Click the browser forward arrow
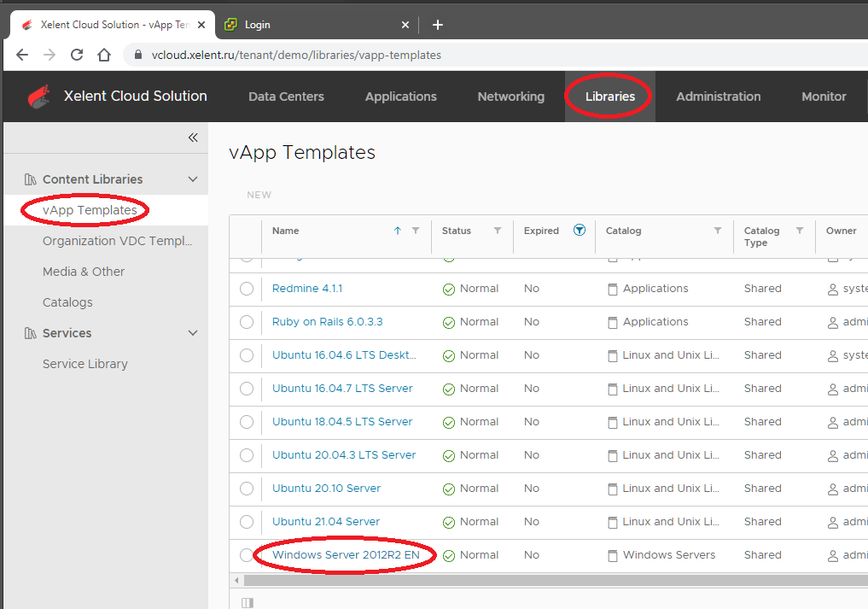Screen dimensions: 868x609 point(50,55)
